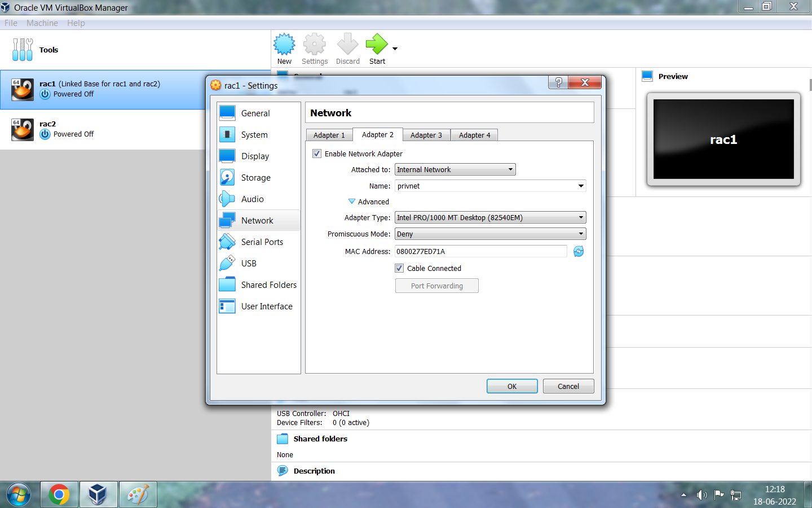The height and width of the screenshot is (508, 812).
Task: Open the Promiscuous Mode dropdown
Action: pos(490,234)
